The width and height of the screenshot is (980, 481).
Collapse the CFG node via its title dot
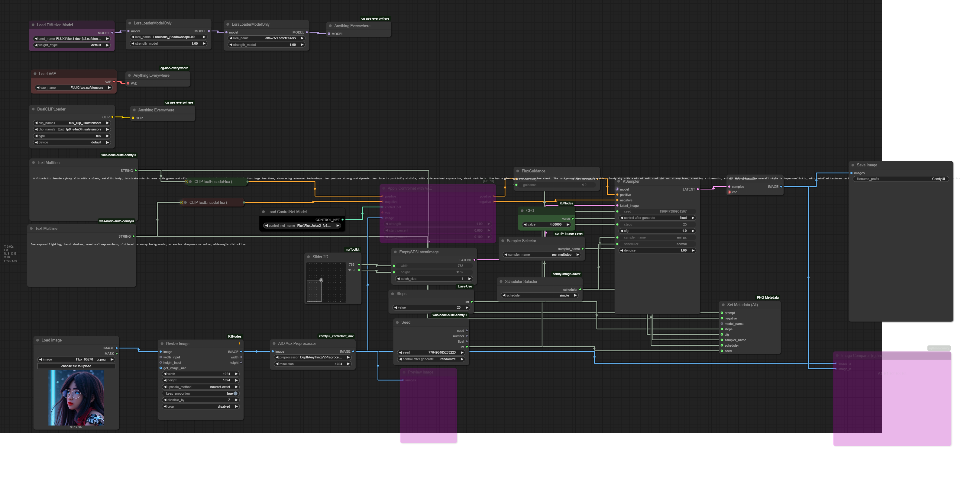point(522,211)
